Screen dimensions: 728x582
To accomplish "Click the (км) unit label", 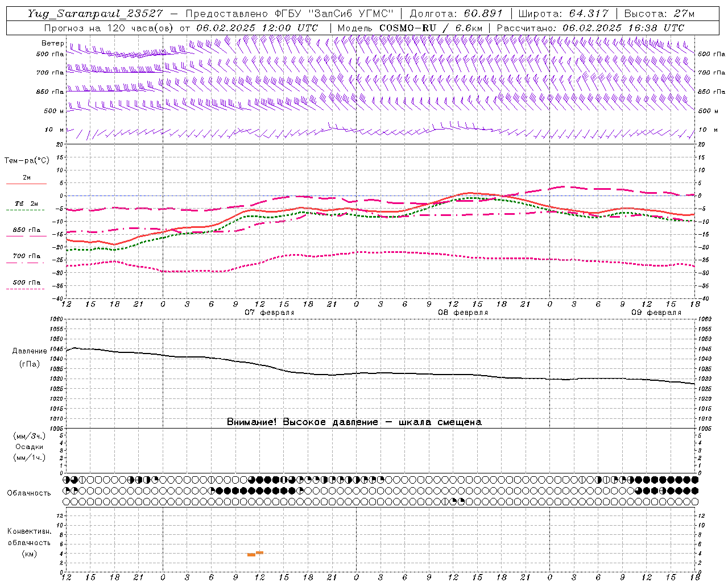I will point(29,554).
